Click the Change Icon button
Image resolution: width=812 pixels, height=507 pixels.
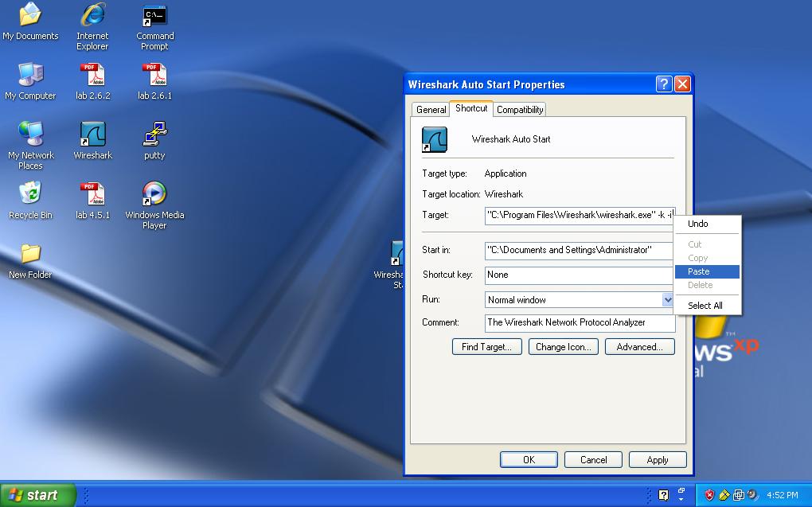564,347
